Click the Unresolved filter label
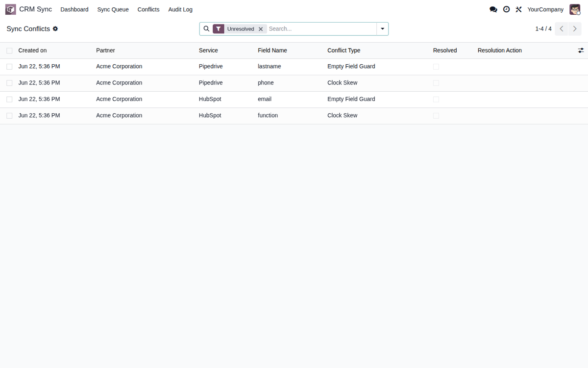This screenshot has width=588, height=368. coord(241,29)
